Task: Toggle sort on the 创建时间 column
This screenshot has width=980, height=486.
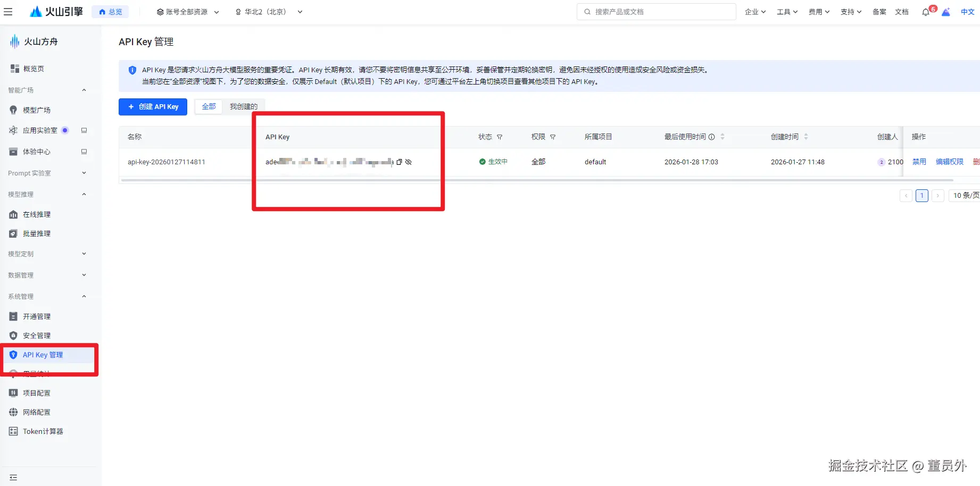Action: click(806, 137)
